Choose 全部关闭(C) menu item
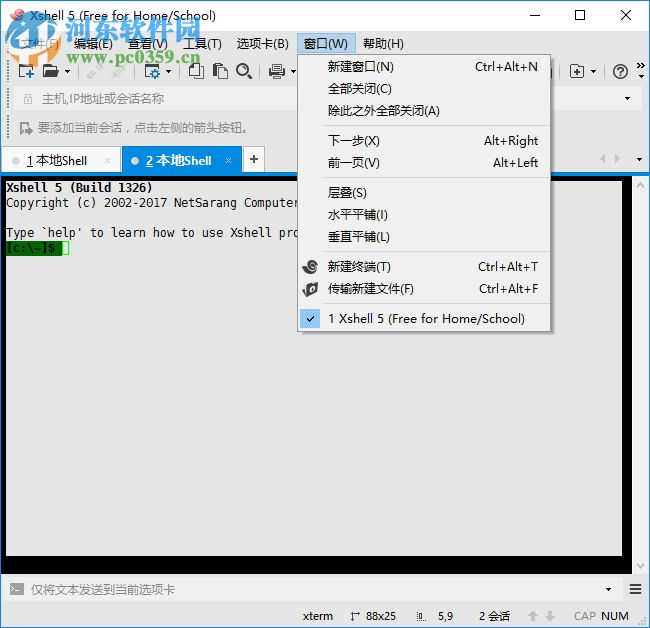The image size is (650, 628). pos(424,89)
